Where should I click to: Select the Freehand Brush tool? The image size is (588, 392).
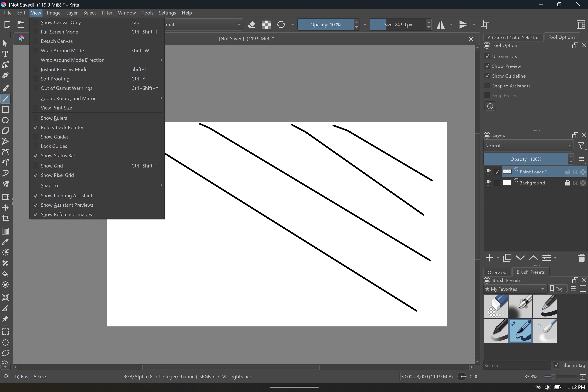pyautogui.click(x=5, y=88)
